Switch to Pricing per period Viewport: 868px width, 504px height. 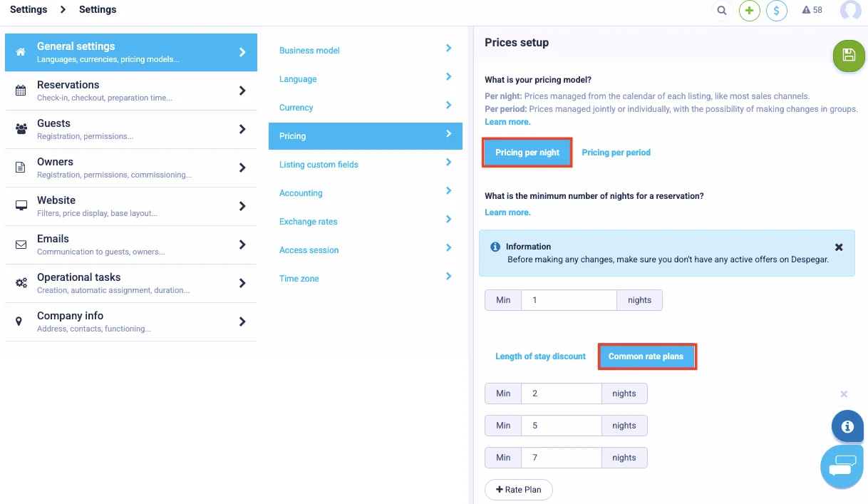(x=616, y=153)
